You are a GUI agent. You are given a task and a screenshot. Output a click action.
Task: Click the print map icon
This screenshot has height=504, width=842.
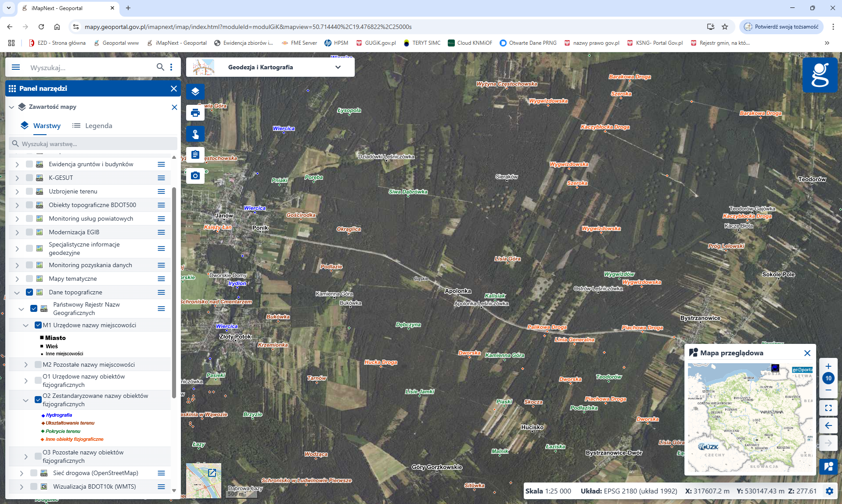pos(195,113)
